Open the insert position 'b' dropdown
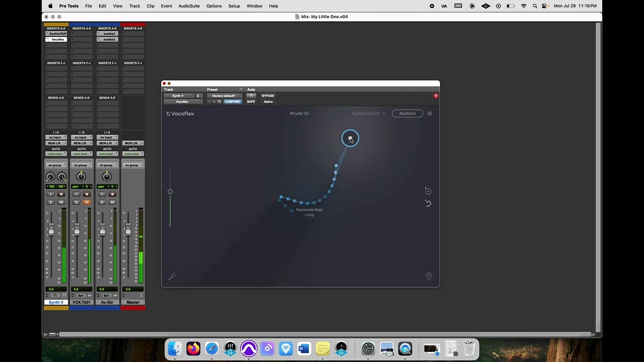 pos(198,96)
